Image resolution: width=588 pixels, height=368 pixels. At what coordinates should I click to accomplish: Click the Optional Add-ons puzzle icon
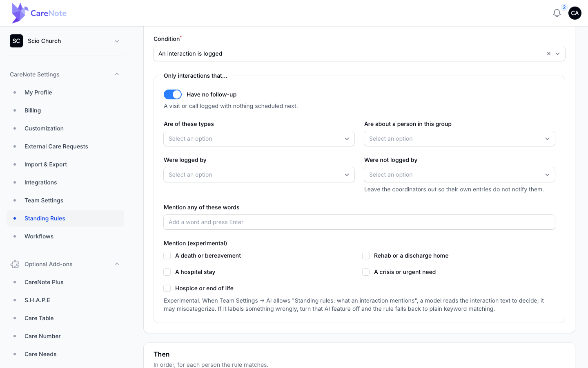point(15,264)
